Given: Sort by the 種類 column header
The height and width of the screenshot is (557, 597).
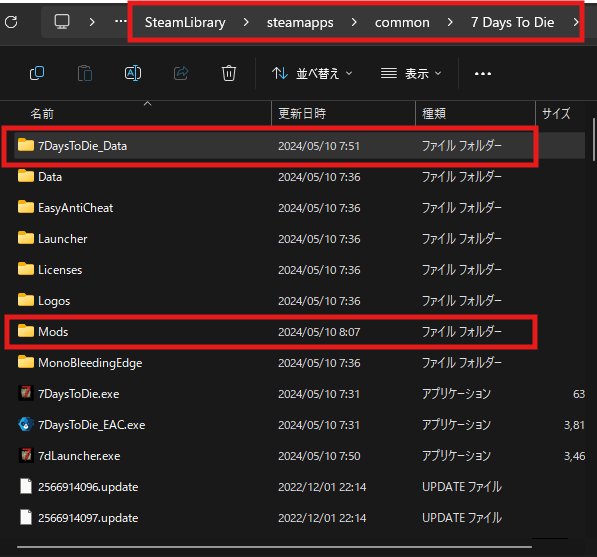Looking at the screenshot, I should (x=475, y=113).
